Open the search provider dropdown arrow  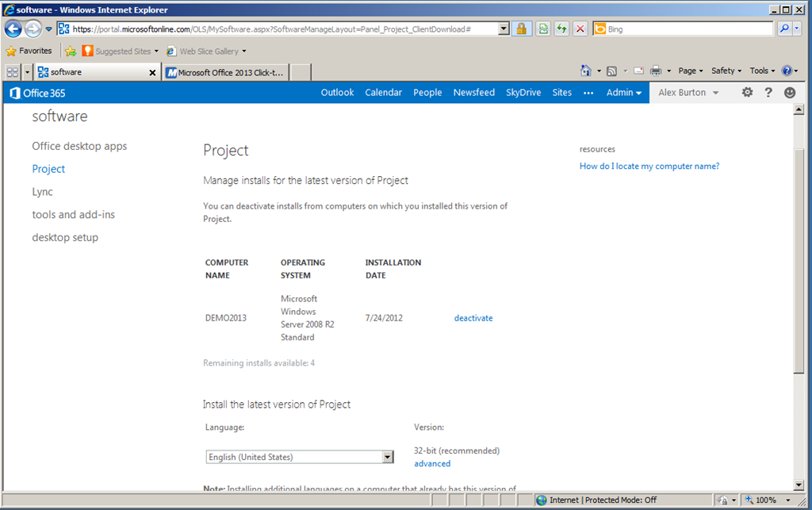797,29
